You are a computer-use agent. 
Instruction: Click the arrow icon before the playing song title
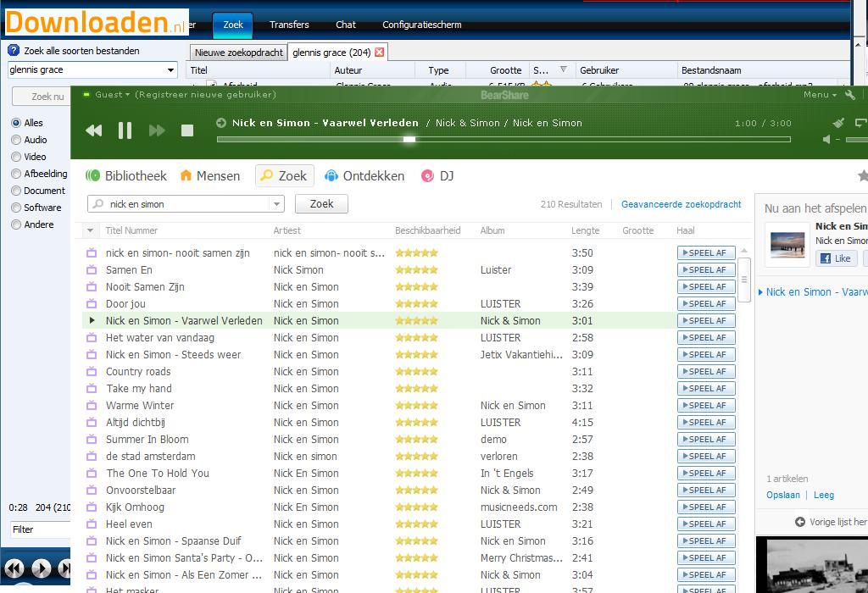221,123
